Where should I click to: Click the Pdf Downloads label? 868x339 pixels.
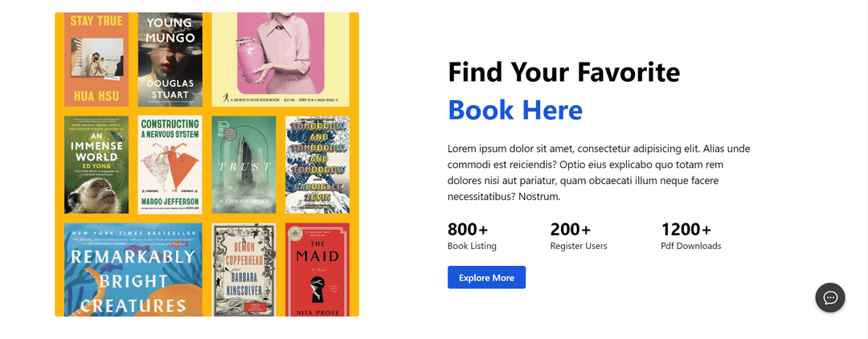point(690,246)
